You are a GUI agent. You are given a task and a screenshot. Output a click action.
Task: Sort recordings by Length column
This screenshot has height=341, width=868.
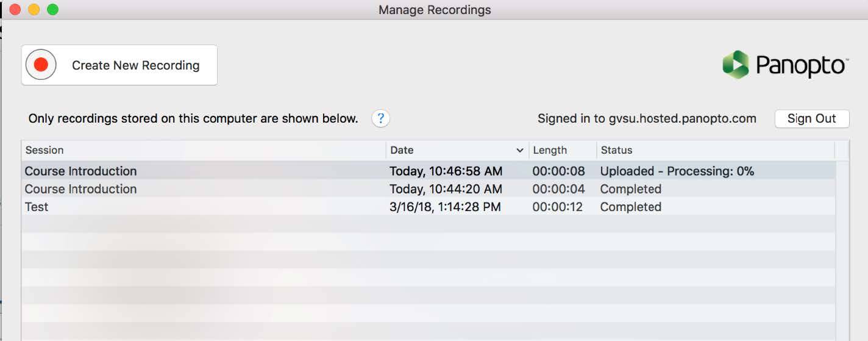click(550, 150)
